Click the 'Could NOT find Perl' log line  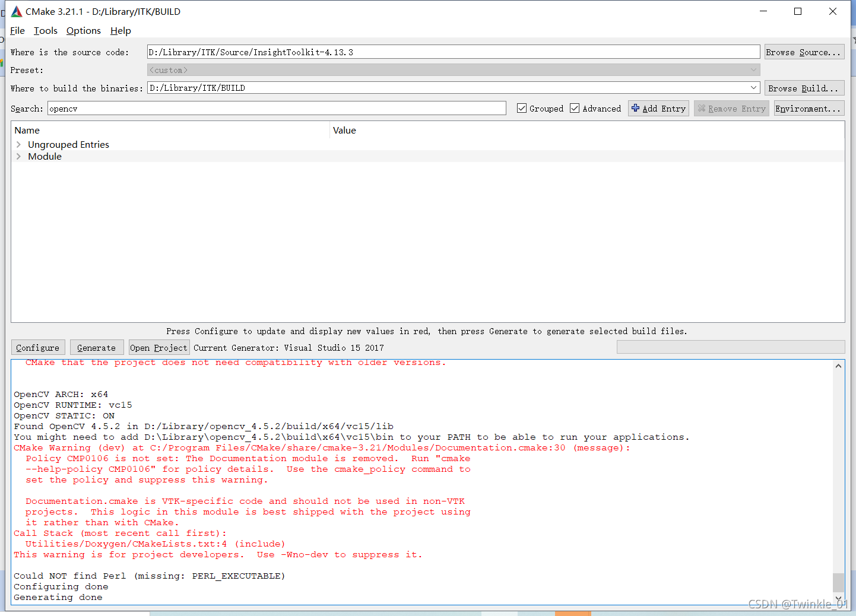coord(150,576)
